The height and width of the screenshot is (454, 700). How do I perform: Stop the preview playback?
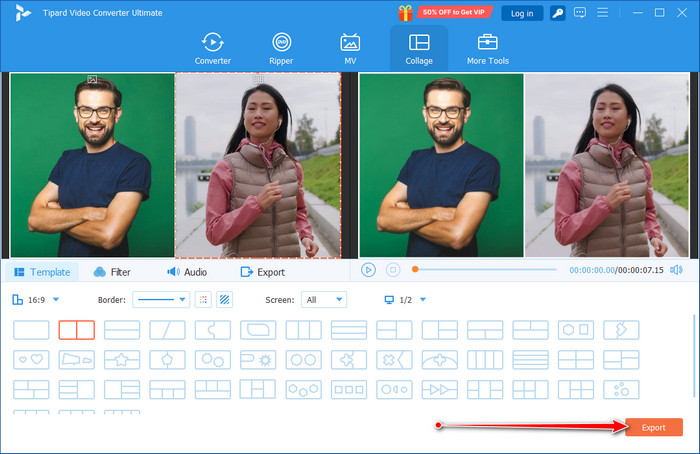[x=393, y=270]
